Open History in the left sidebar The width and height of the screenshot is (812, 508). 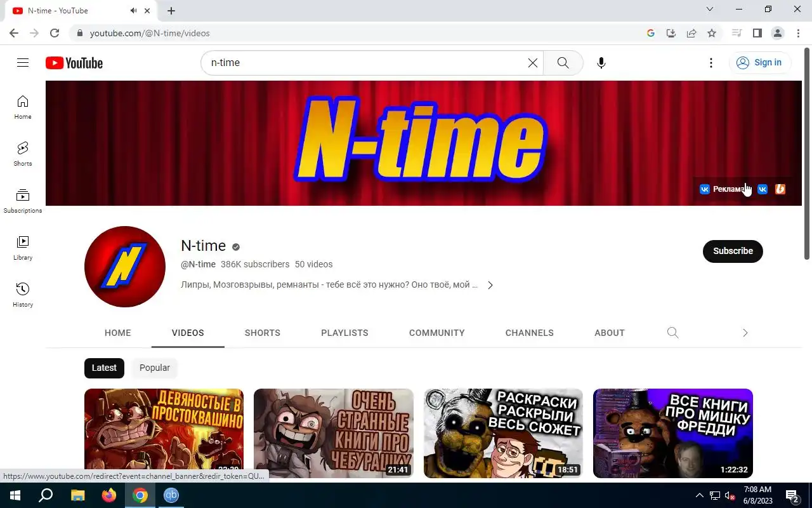click(x=23, y=295)
